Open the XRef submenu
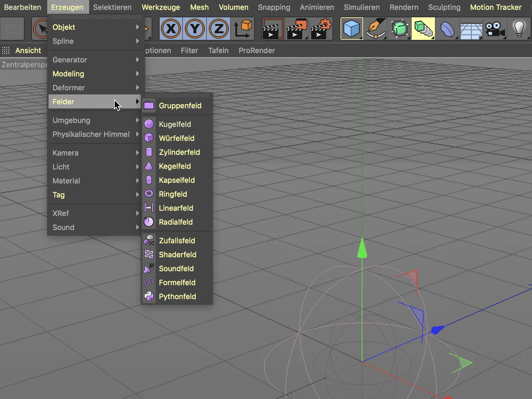 [x=95, y=213]
